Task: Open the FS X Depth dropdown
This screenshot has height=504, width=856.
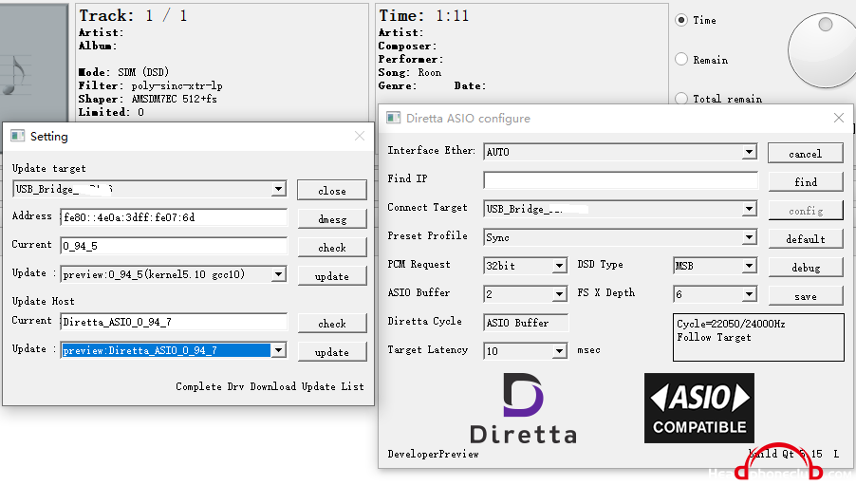Action: click(750, 294)
